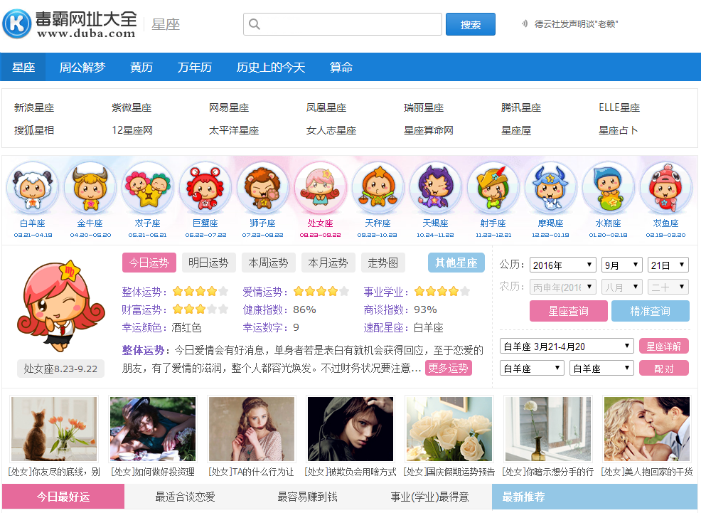The width and height of the screenshot is (701, 513).
Task: Click the 天秤座 Libra zodiac icon
Action: pos(377,188)
